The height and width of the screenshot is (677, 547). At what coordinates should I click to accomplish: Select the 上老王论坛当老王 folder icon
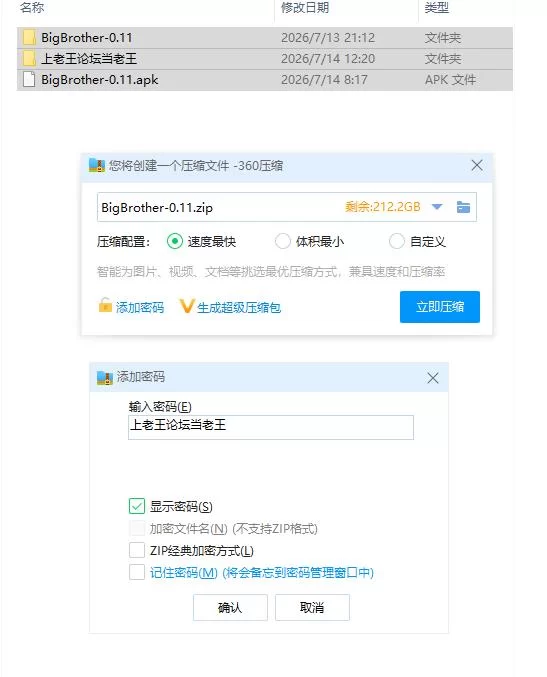(29, 58)
